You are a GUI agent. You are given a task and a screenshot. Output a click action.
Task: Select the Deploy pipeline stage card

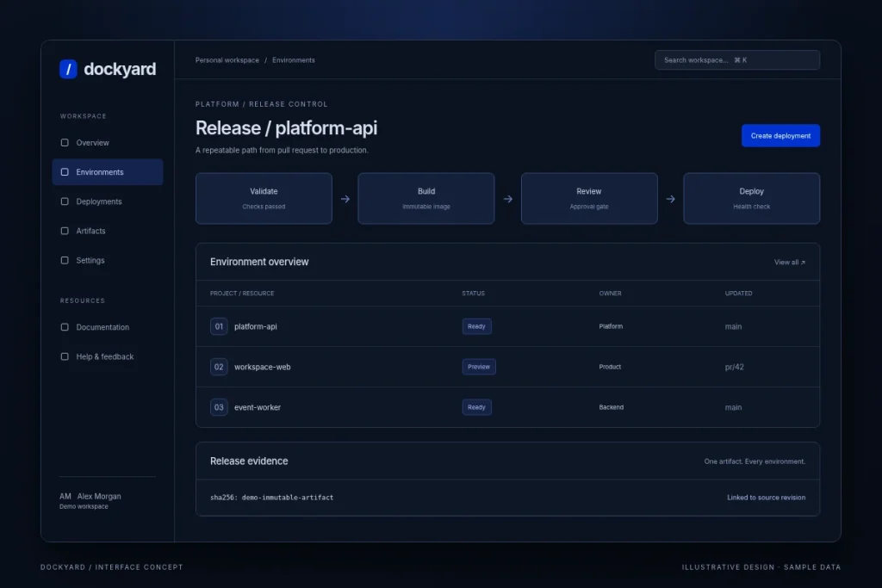[751, 198]
